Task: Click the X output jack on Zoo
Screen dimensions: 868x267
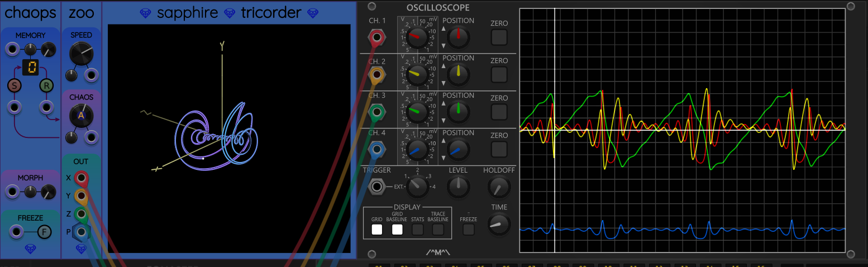Action: (x=82, y=178)
